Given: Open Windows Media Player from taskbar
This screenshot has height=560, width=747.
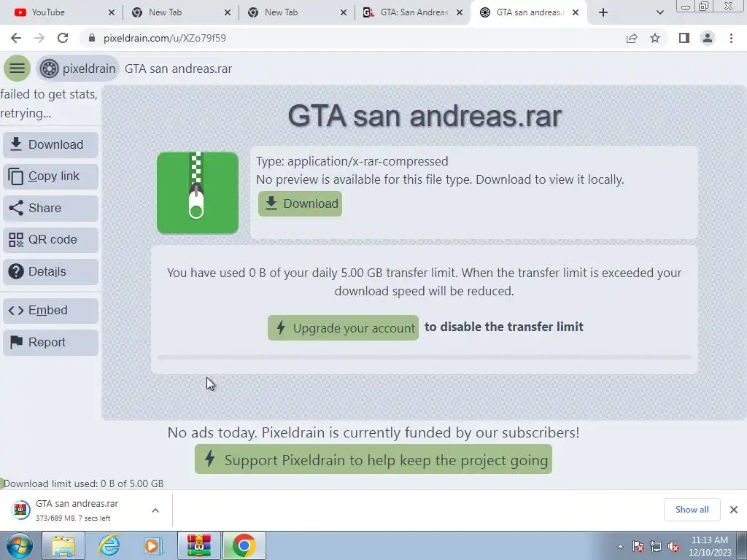Looking at the screenshot, I should click(x=153, y=545).
